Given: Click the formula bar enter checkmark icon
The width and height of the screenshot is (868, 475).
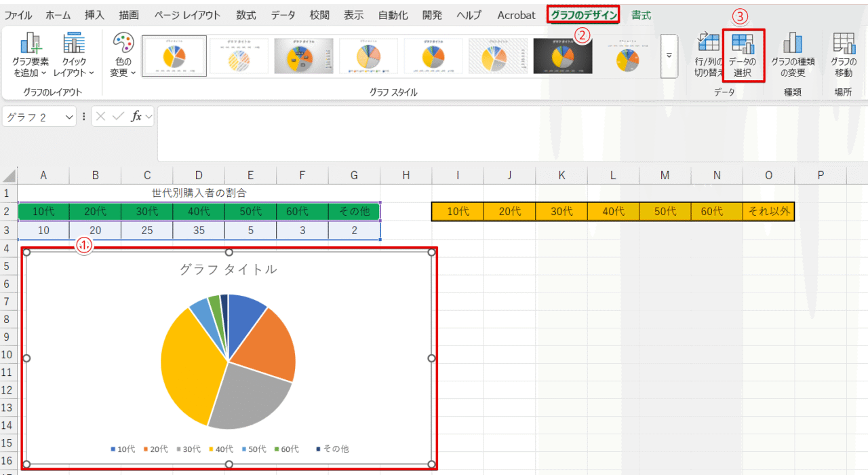Looking at the screenshot, I should click(x=118, y=116).
